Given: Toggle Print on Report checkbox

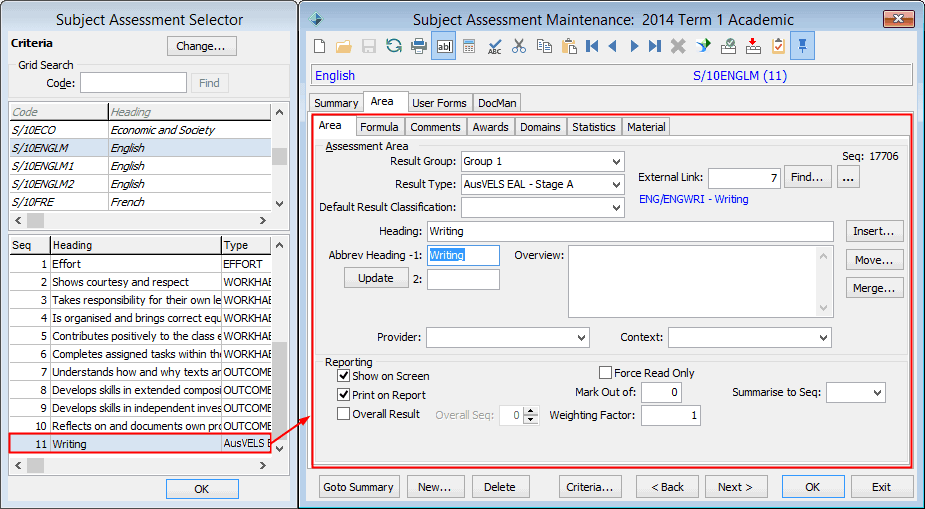Looking at the screenshot, I should [x=343, y=395].
